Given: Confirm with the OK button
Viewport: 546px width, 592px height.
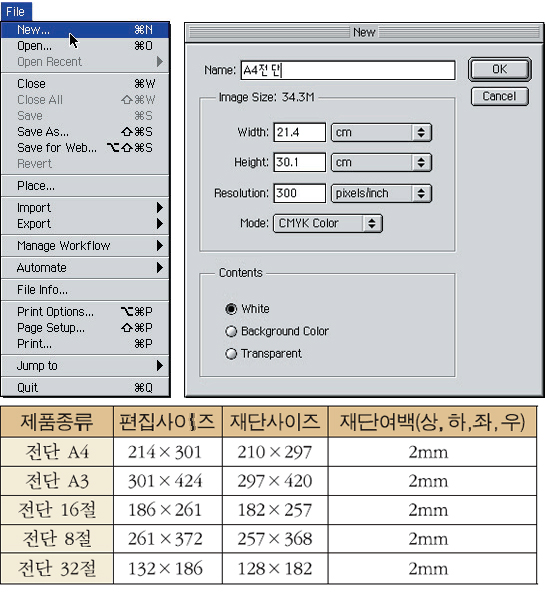Looking at the screenshot, I should click(500, 69).
